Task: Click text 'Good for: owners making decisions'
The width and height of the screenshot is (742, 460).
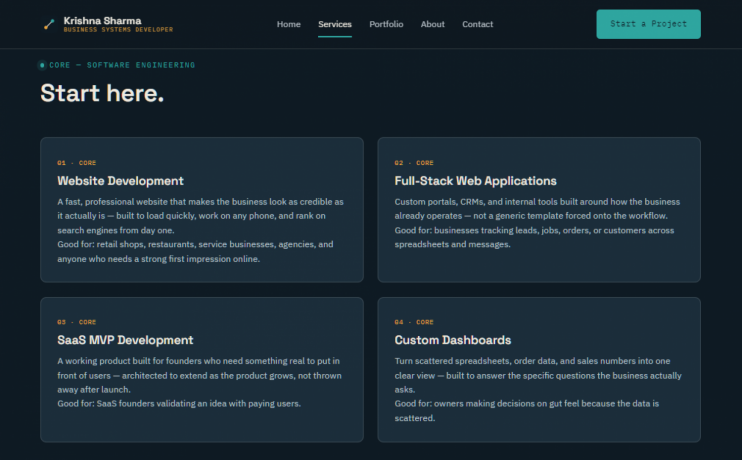Action: pos(471,404)
